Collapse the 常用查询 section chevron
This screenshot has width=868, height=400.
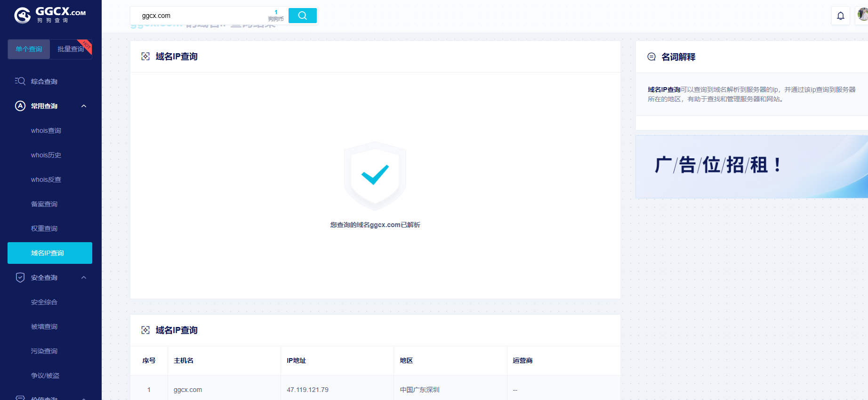[x=84, y=106]
